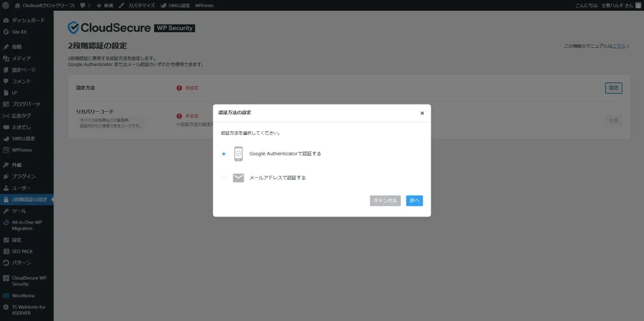Viewport: 644px width, 321px height.
Task: Select the email address authentication radio button
Action: [223, 178]
